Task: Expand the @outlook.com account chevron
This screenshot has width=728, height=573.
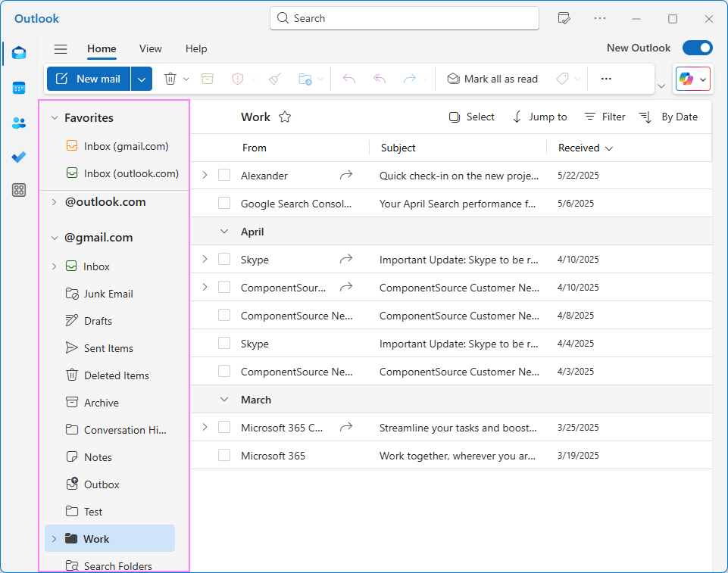Action: coord(55,202)
